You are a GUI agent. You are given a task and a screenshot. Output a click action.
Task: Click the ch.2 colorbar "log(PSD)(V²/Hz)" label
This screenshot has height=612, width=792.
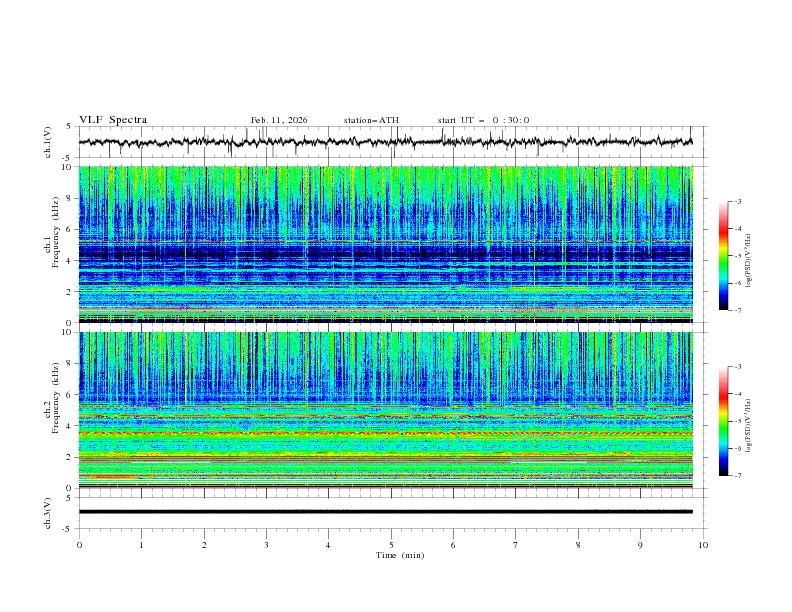tap(749, 426)
